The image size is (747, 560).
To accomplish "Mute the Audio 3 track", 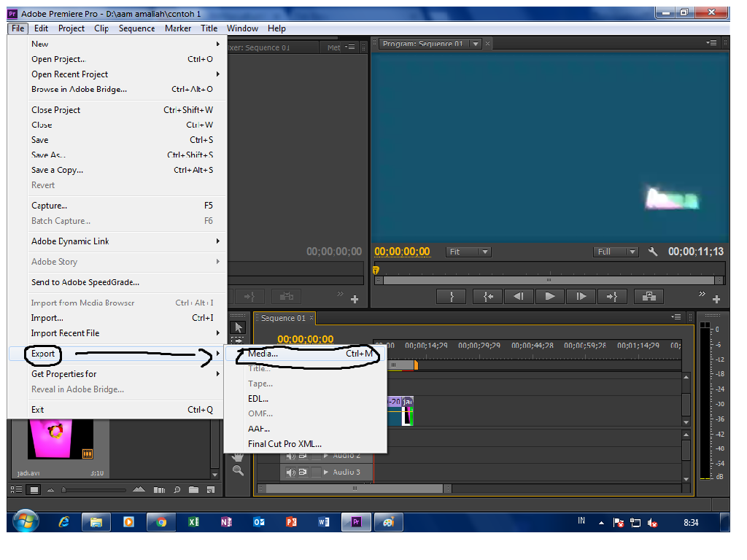I will [x=290, y=472].
